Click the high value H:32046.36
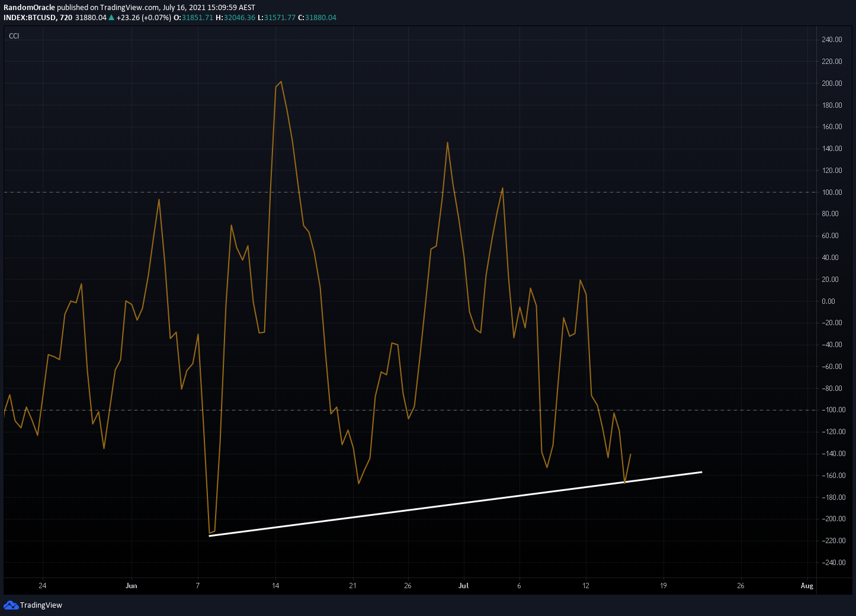 [235, 18]
